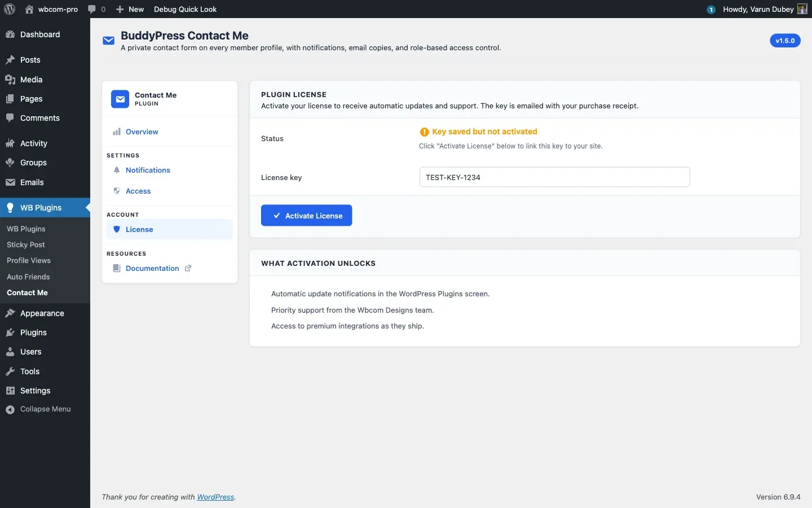Click the Emails envelope icon
812x508 pixels.
click(x=10, y=182)
